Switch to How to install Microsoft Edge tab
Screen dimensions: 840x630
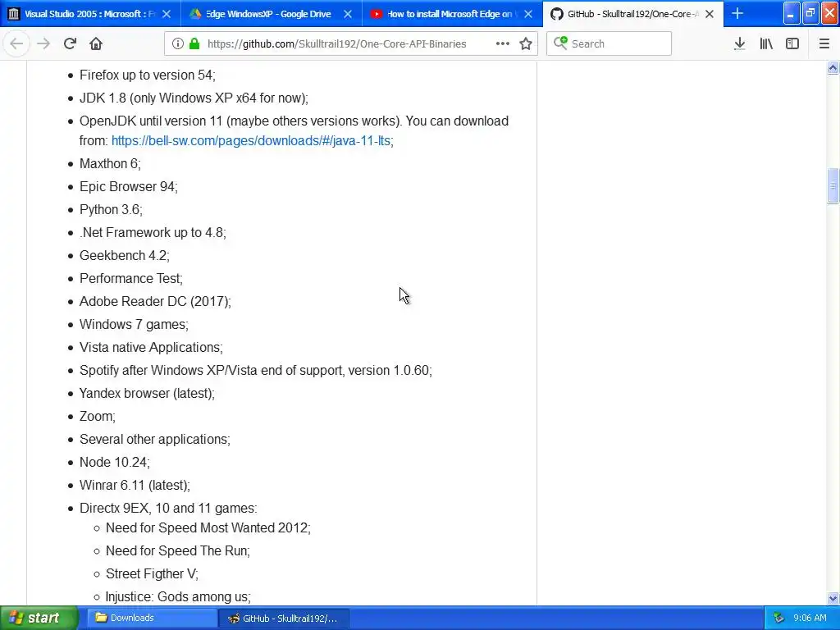[x=452, y=14]
